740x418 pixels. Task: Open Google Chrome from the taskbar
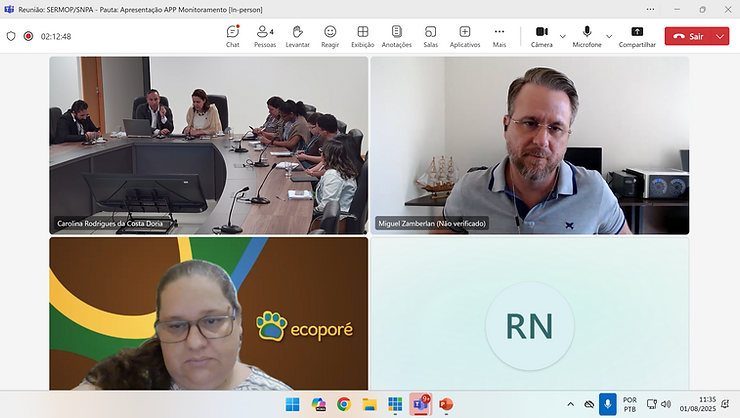pyautogui.click(x=344, y=404)
